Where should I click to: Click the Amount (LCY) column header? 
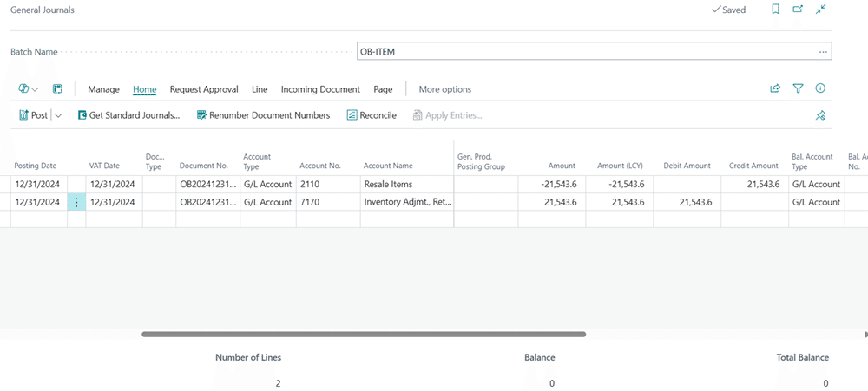[x=620, y=166]
